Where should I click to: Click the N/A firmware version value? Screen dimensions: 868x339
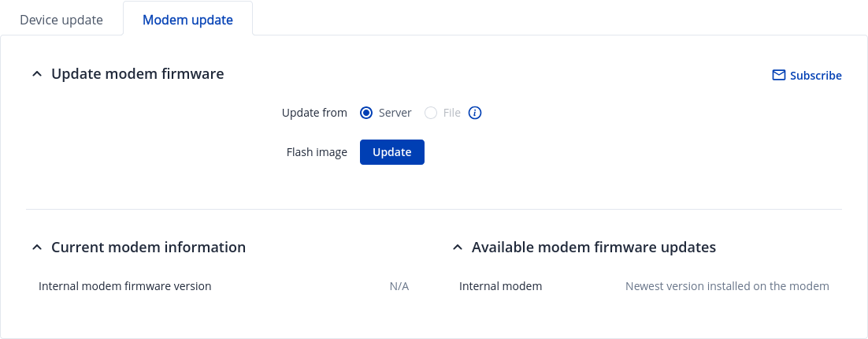pyautogui.click(x=399, y=286)
